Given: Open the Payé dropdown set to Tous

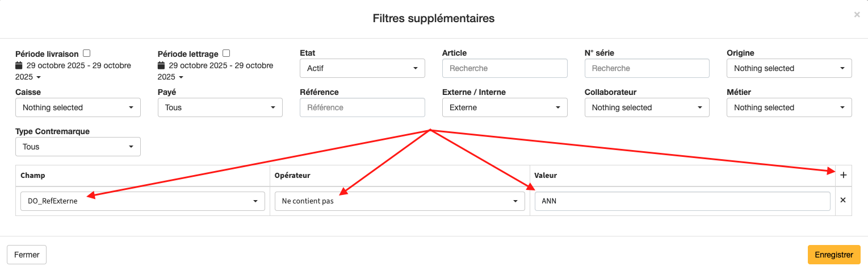Looking at the screenshot, I should coord(220,107).
